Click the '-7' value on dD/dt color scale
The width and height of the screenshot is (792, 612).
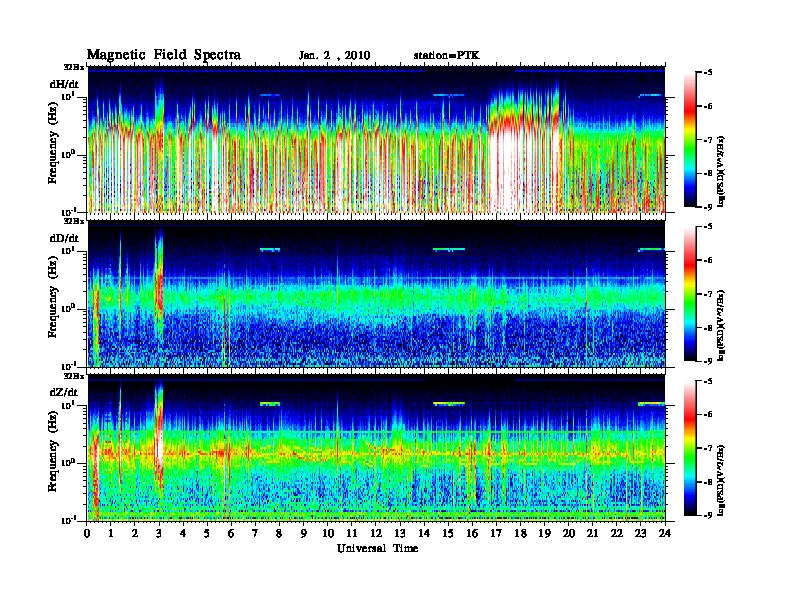[708, 294]
